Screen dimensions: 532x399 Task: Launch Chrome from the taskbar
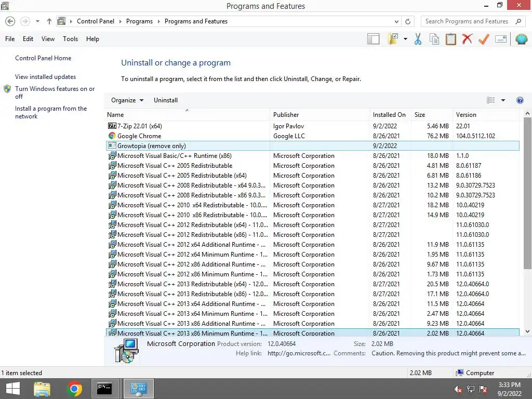(x=74, y=389)
